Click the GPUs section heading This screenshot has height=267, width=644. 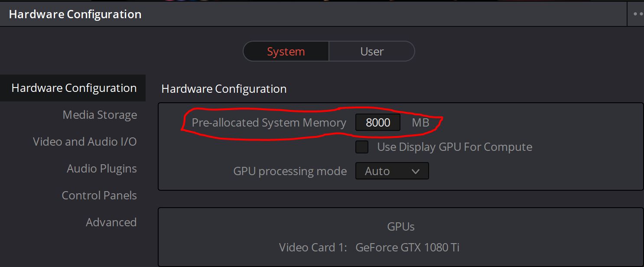pos(400,226)
